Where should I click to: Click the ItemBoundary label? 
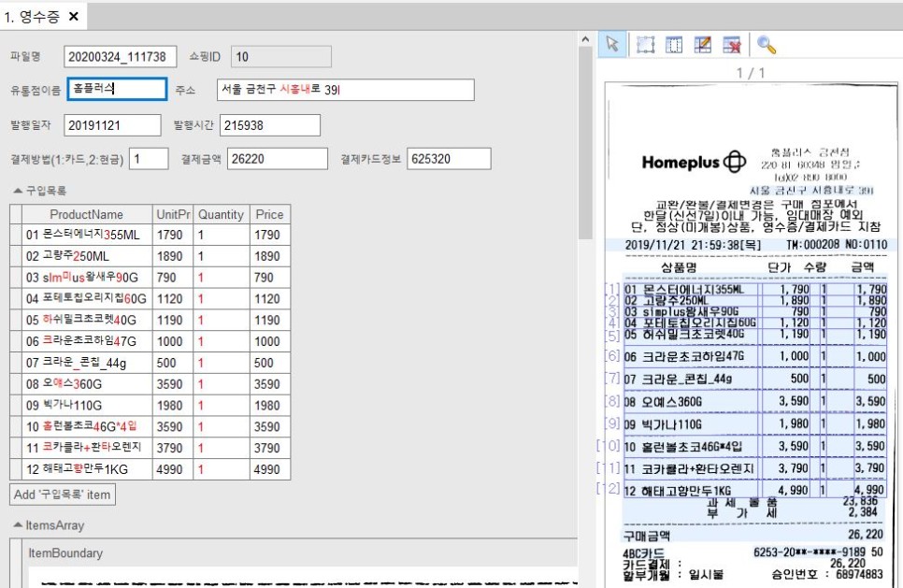[65, 552]
